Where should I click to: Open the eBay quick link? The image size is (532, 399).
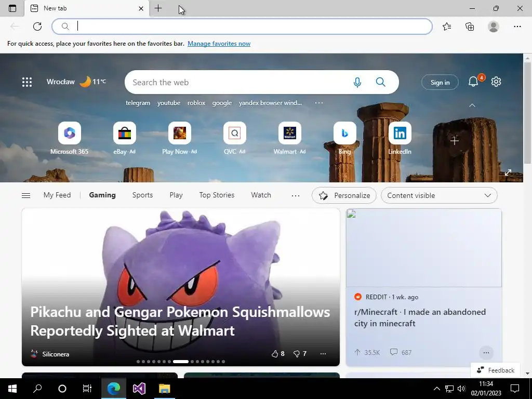(124, 138)
